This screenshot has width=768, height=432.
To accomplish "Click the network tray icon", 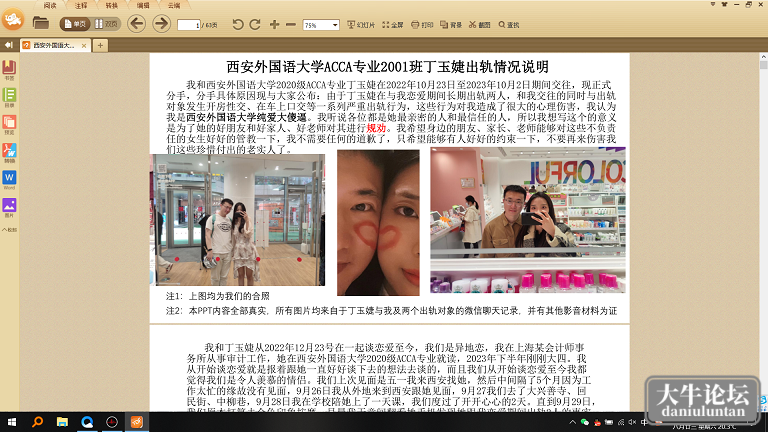I will (x=621, y=422).
